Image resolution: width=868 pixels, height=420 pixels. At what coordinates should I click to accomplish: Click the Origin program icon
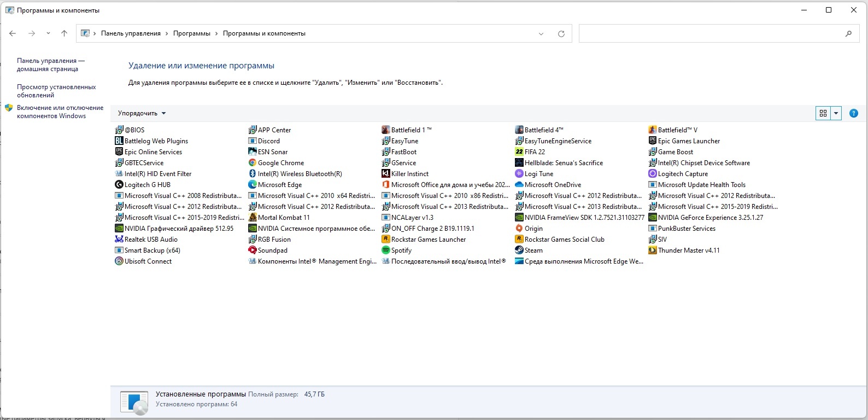(x=519, y=229)
